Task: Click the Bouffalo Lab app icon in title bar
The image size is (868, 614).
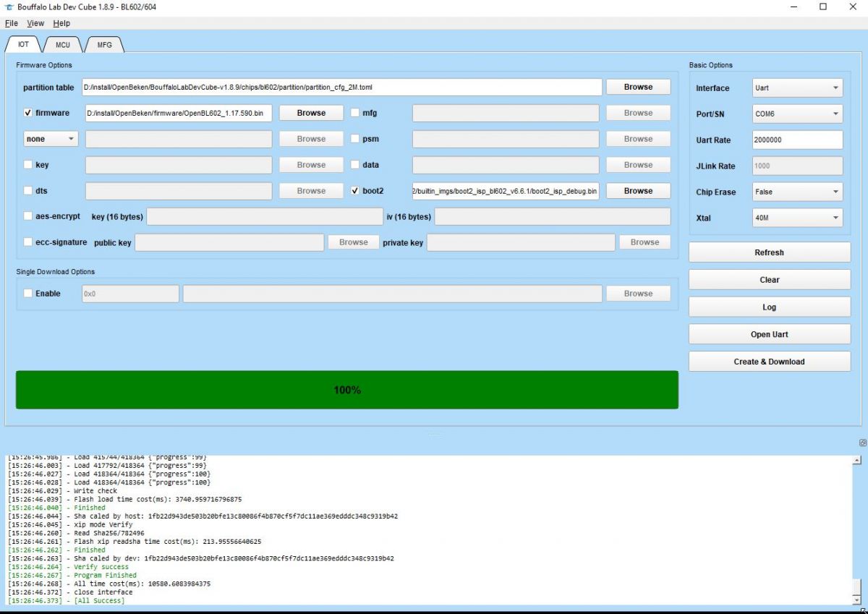Action: point(9,7)
